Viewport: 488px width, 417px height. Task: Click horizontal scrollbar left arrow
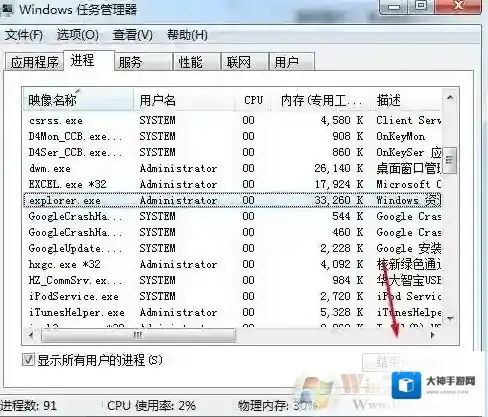point(31,335)
